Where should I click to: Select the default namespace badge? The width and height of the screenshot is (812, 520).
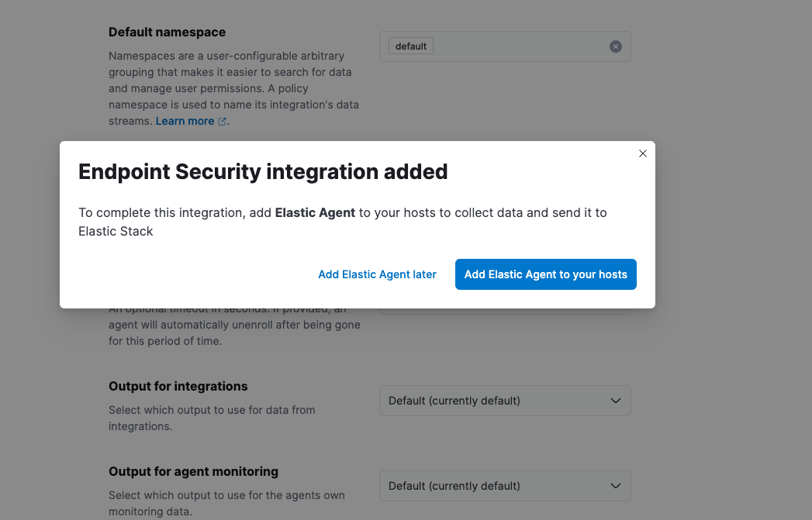[x=411, y=46]
